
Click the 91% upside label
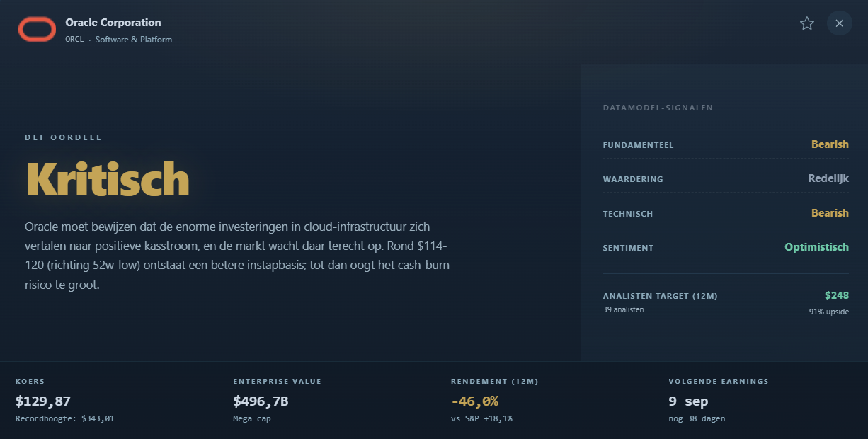[x=829, y=312]
